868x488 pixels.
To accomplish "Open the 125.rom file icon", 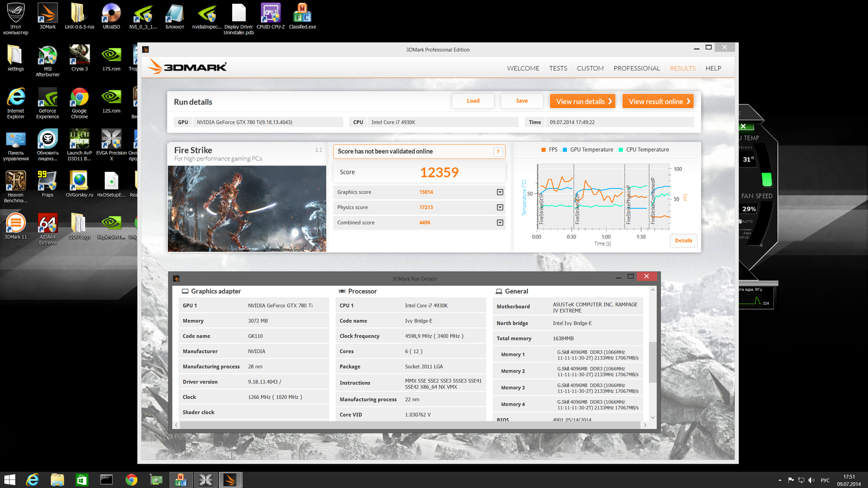I will pyautogui.click(x=111, y=100).
